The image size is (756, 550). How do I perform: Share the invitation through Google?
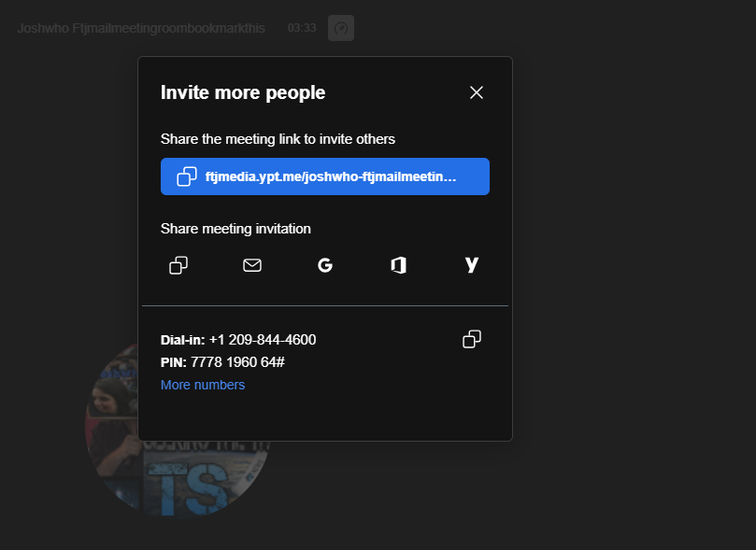325,265
